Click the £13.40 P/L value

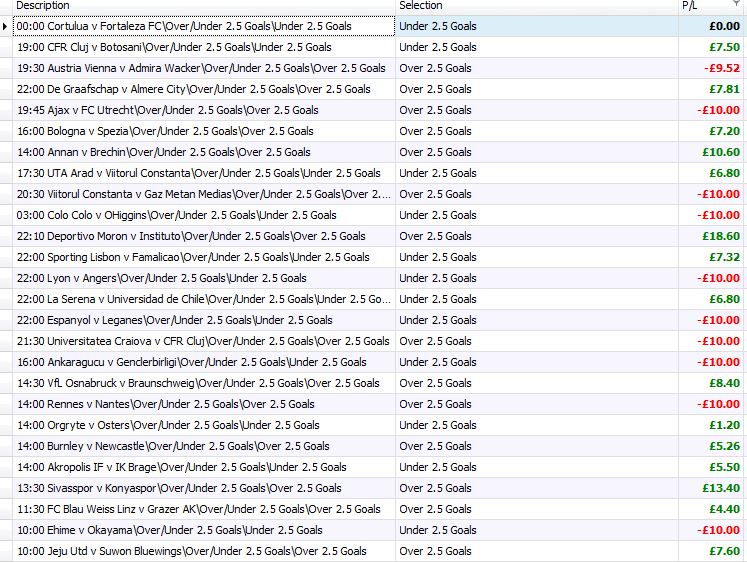(721, 488)
